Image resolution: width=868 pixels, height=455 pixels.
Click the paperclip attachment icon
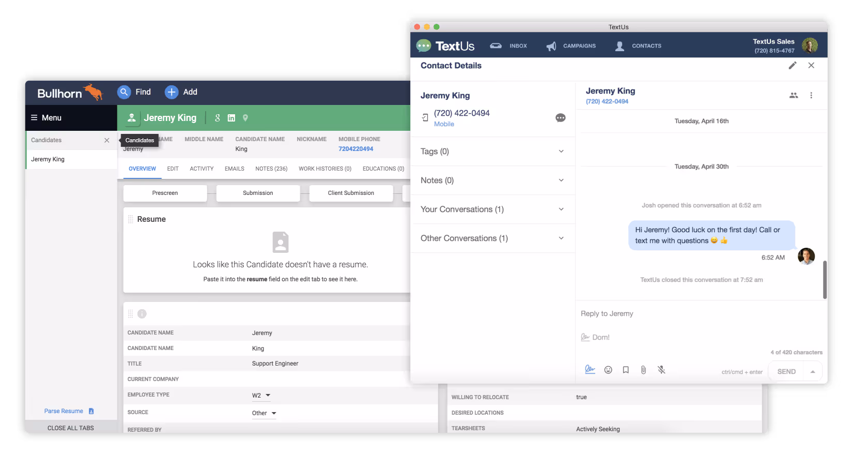643,370
